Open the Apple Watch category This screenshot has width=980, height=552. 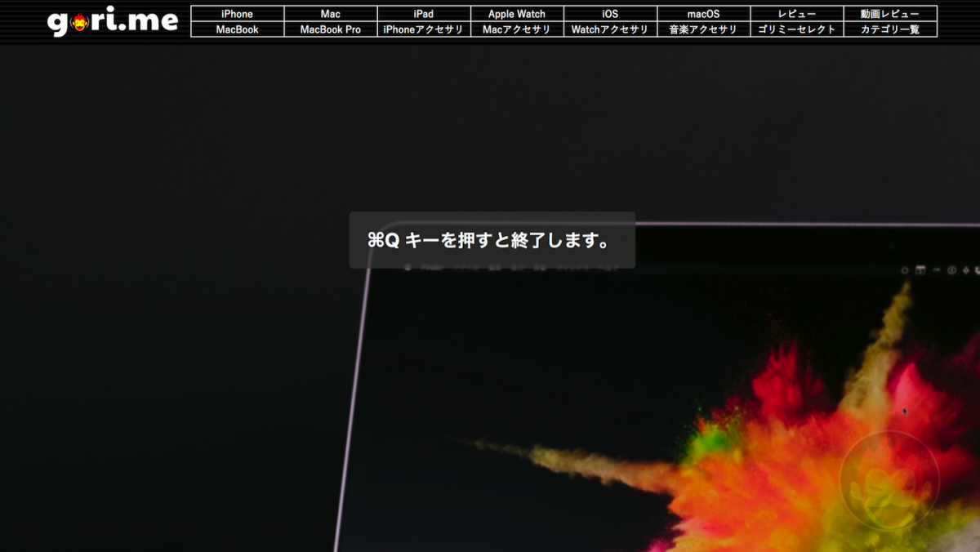[x=517, y=13]
